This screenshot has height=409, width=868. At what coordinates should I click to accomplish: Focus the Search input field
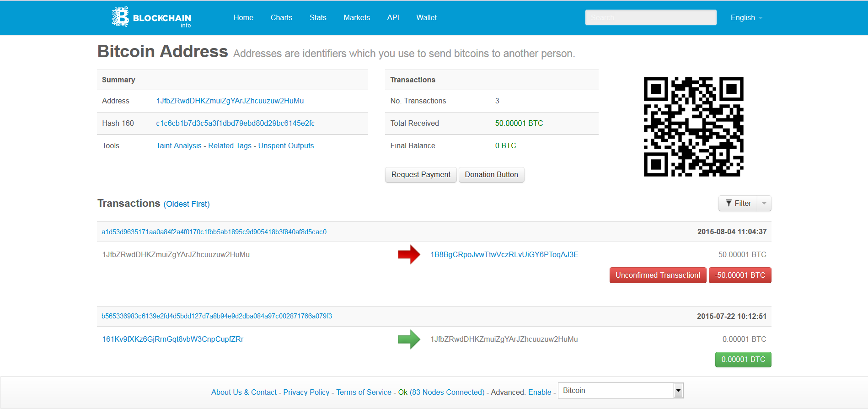click(651, 17)
